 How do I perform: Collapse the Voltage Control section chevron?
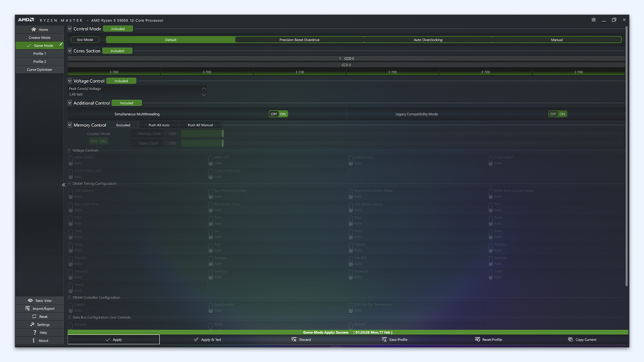[70, 81]
